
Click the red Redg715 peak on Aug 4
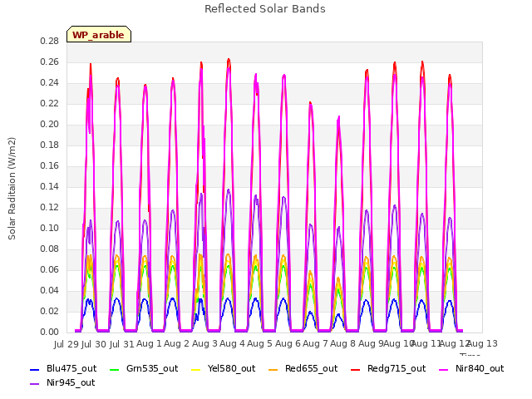(x=229, y=61)
